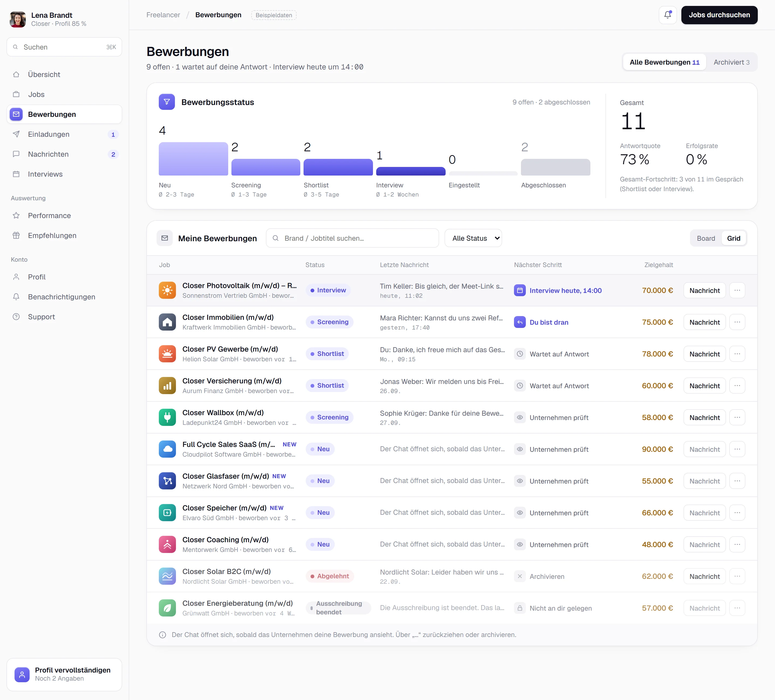Open the notifications bell in top bar
The image size is (775, 700).
coord(667,15)
